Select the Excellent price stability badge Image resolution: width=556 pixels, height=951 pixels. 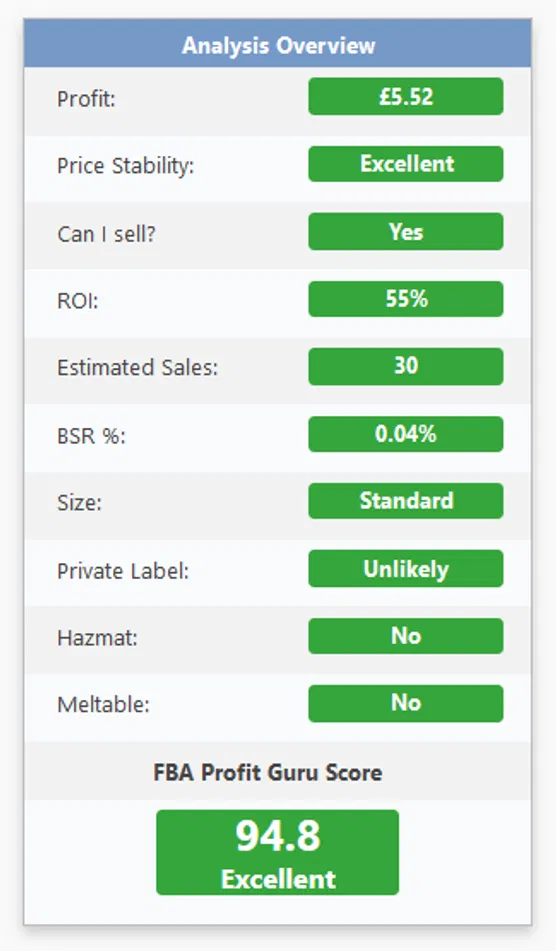406,164
